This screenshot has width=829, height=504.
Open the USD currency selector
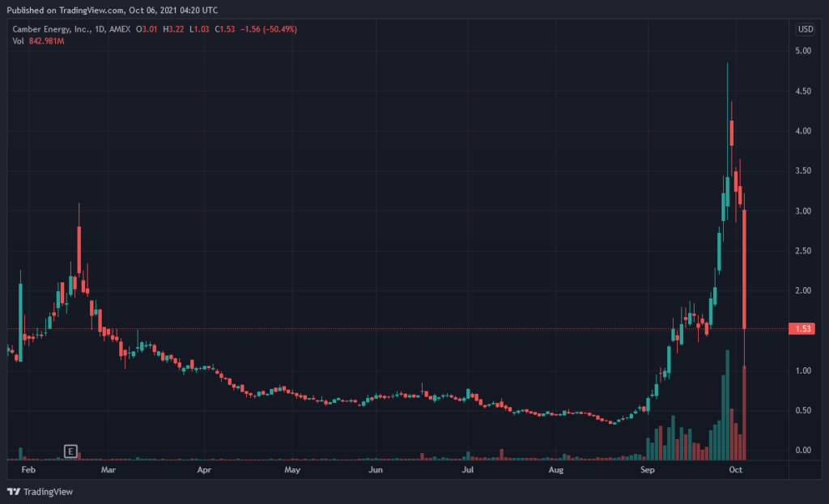pyautogui.click(x=806, y=29)
